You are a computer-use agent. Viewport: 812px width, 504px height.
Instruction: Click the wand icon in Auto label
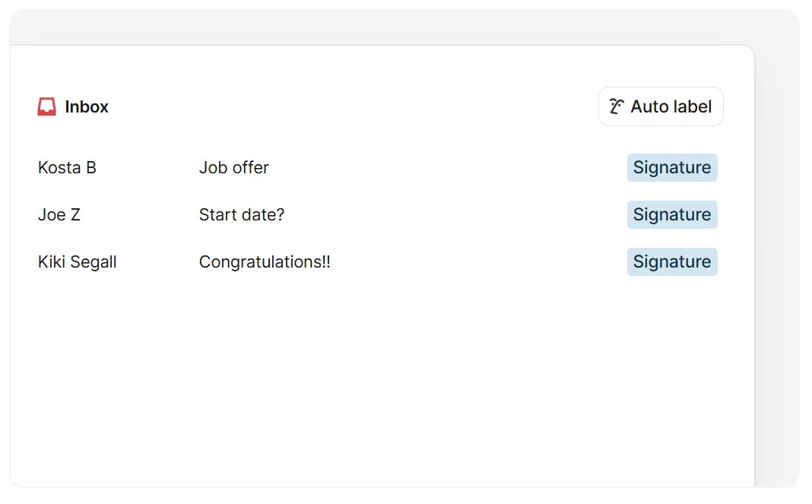point(617,106)
